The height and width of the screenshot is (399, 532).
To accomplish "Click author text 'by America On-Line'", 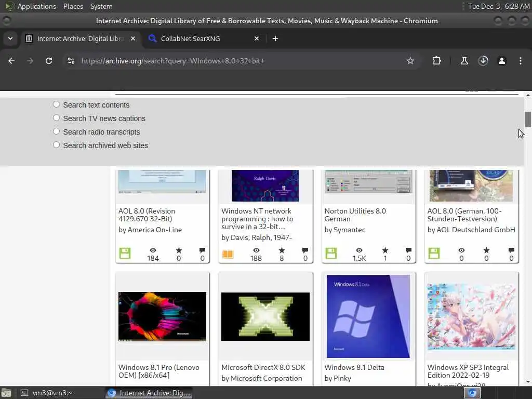I will coord(150,230).
